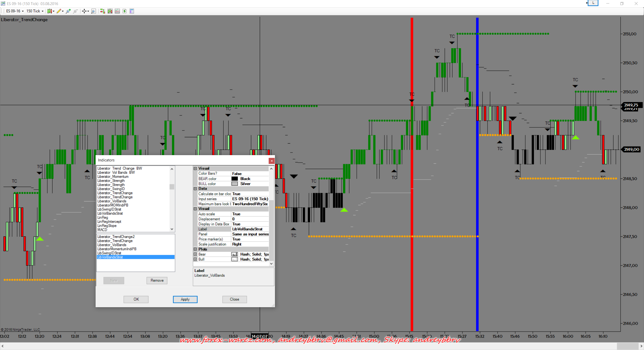The width and height of the screenshot is (644, 350).
Task: Click the BEAR color black swatch
Action: (235, 179)
